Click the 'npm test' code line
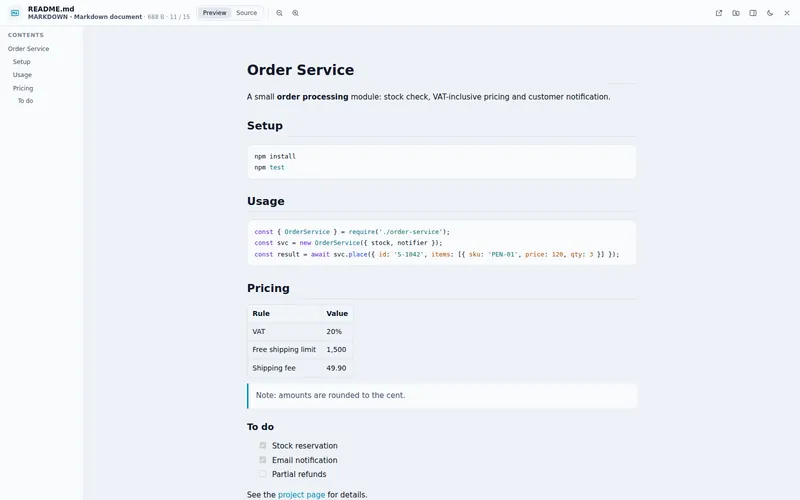Image resolution: width=800 pixels, height=500 pixels. tap(269, 167)
